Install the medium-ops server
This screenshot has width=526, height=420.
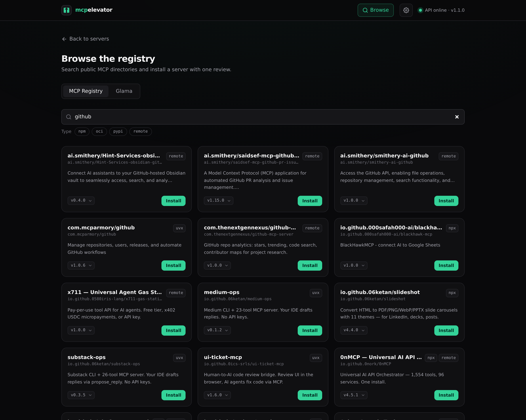(x=310, y=331)
